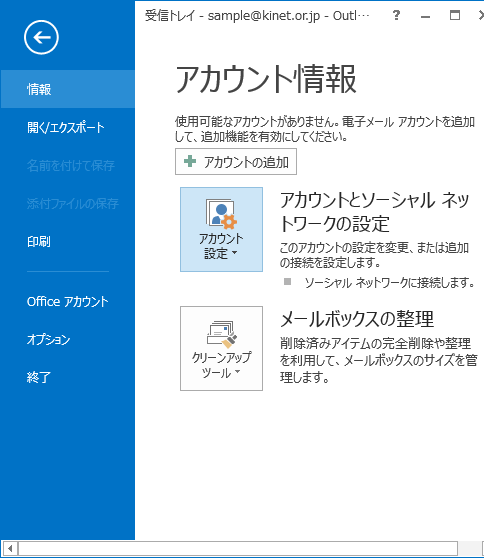This screenshot has height=558, width=484.
Task: Maximize the Outlook window
Action: tap(454, 15)
